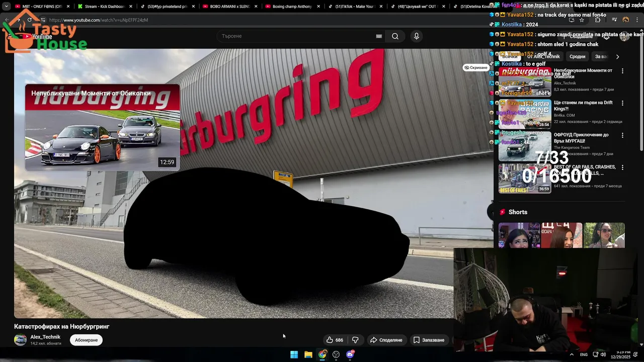Select the От Alex_Technik filter chip
The image size is (644, 362).
tap(543, 57)
